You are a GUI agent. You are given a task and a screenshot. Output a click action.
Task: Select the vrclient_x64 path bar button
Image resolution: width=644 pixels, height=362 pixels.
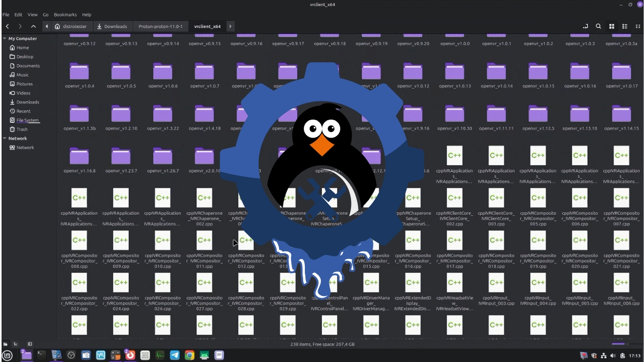pos(207,26)
